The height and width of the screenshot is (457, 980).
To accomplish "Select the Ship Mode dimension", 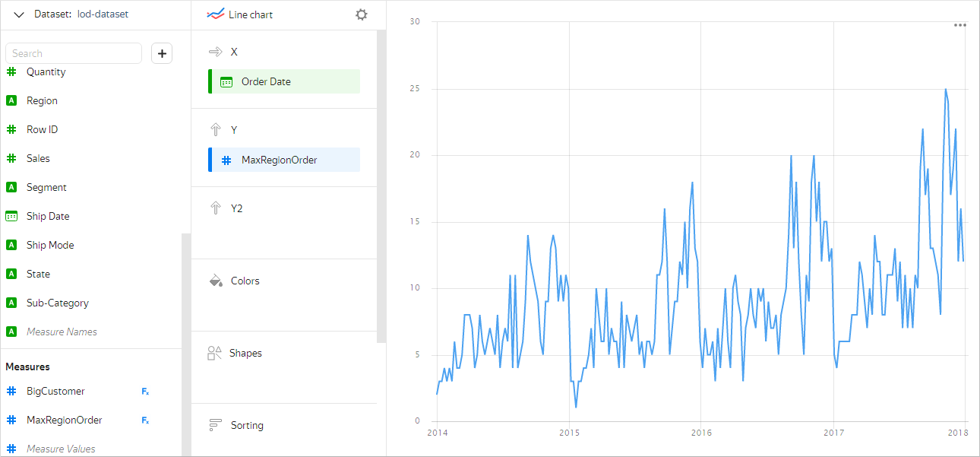I will pyautogui.click(x=50, y=245).
